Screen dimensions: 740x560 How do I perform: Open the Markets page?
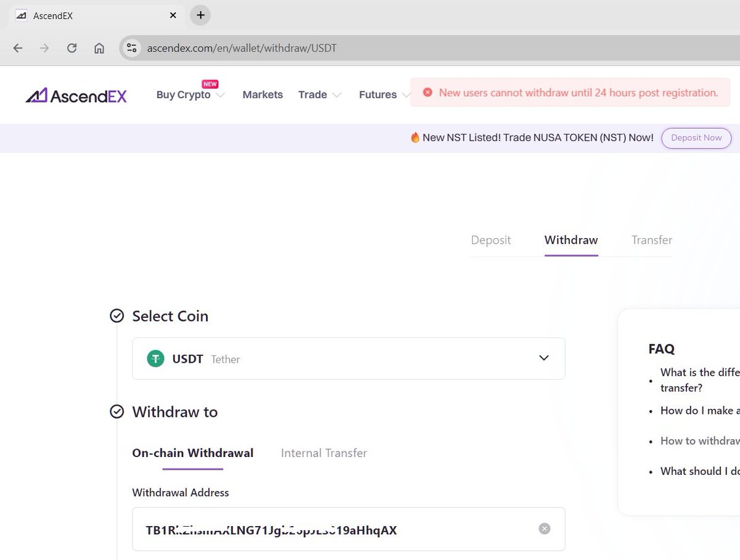click(263, 95)
